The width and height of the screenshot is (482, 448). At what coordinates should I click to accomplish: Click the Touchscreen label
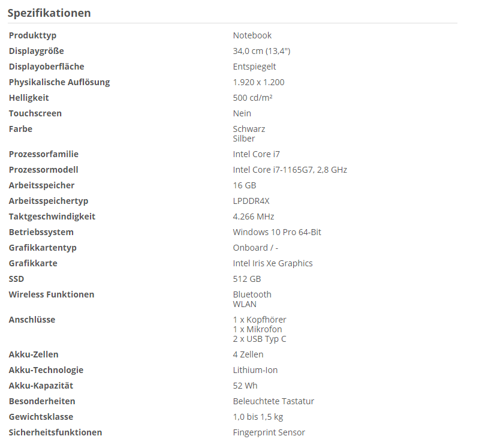pyautogui.click(x=35, y=113)
